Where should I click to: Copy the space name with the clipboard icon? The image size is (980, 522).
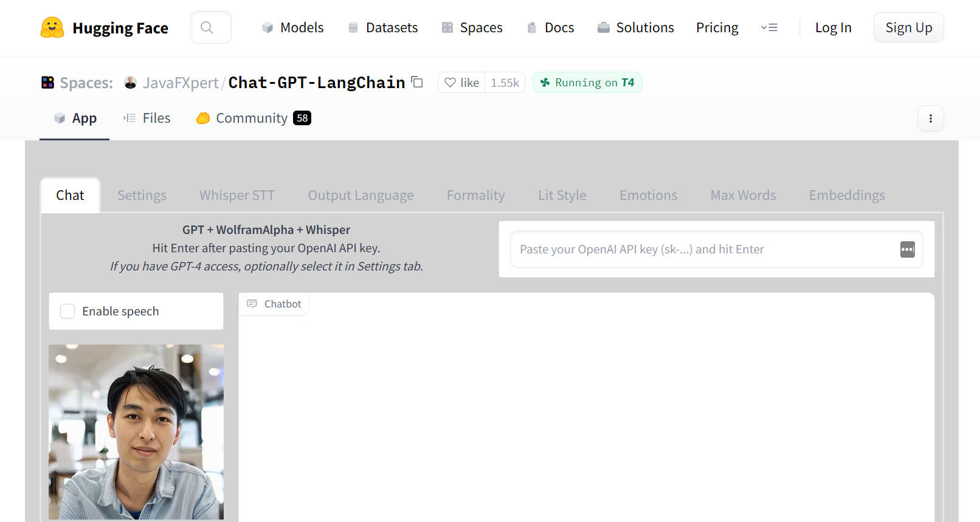click(417, 82)
